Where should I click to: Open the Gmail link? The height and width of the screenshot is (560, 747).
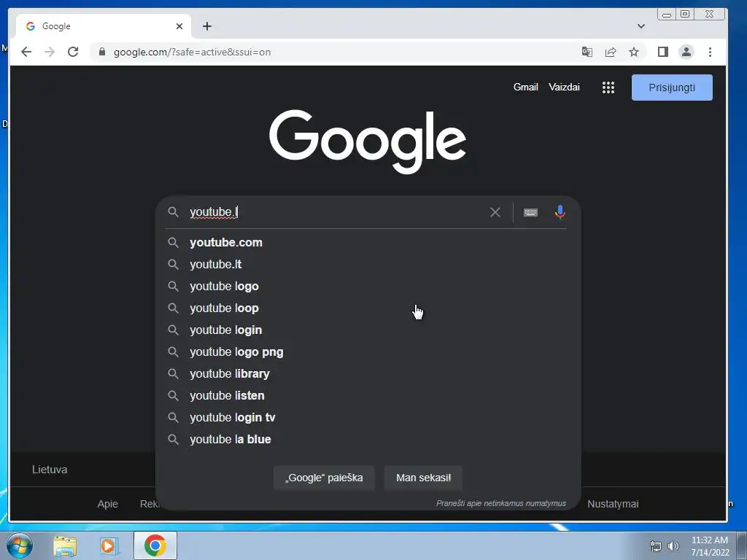coord(525,87)
